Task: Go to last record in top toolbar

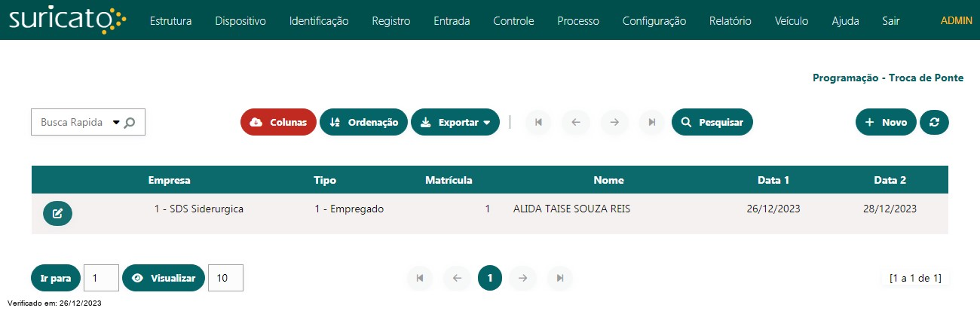Action: click(652, 122)
